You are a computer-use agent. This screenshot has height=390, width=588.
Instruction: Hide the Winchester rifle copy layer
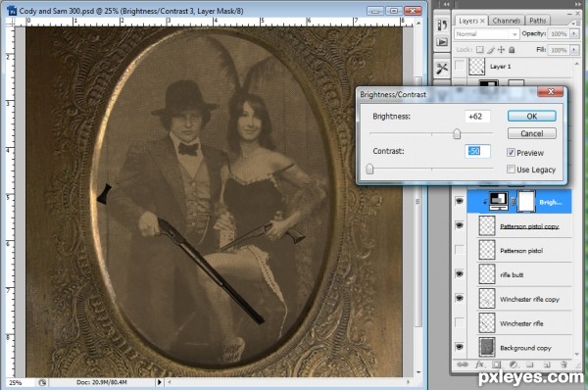pos(460,298)
